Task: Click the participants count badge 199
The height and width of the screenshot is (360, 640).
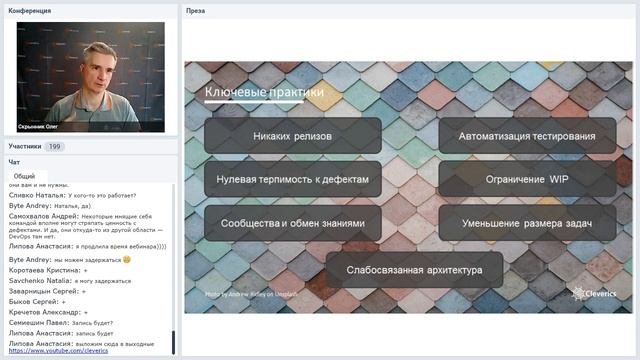Action: click(x=54, y=147)
